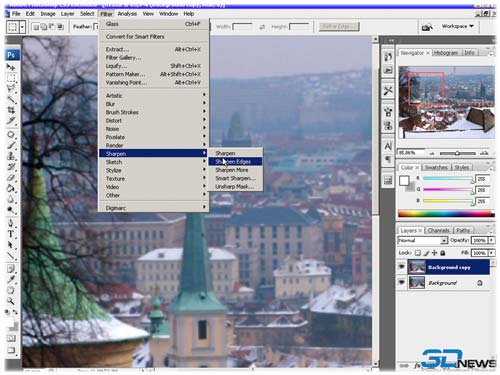This screenshot has width=500, height=375.
Task: Switch to the Channels tab
Action: pyautogui.click(x=438, y=230)
